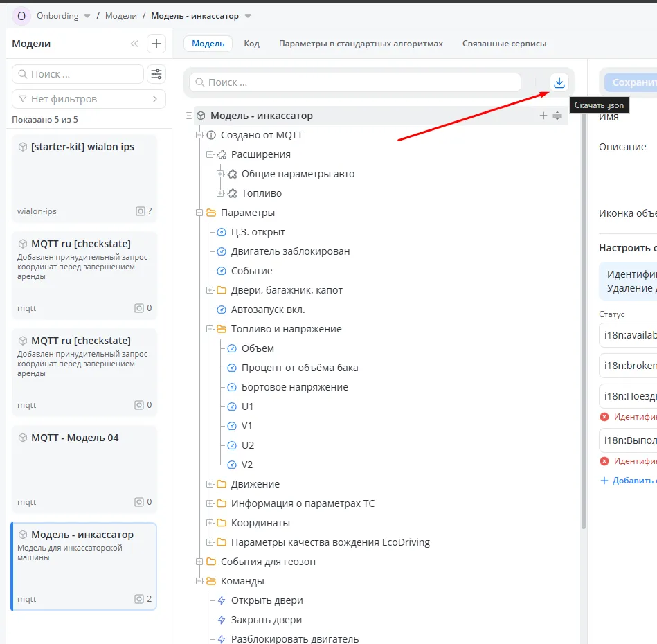Click the plus button to add model
Image resolution: width=657 pixels, height=644 pixels.
(x=156, y=44)
